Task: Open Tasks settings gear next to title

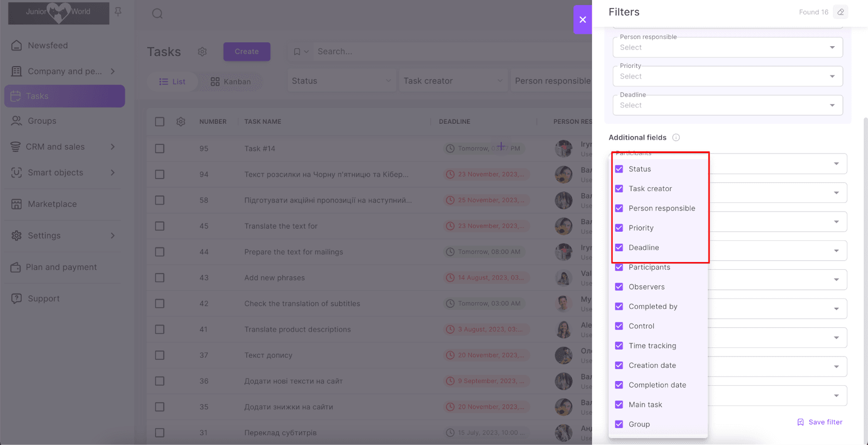Action: [202, 52]
